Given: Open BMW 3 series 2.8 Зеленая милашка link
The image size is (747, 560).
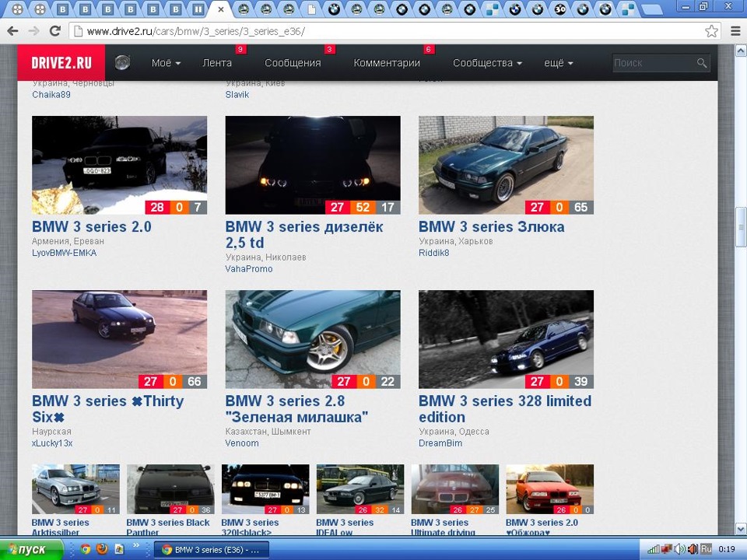Looking at the screenshot, I should [x=296, y=409].
